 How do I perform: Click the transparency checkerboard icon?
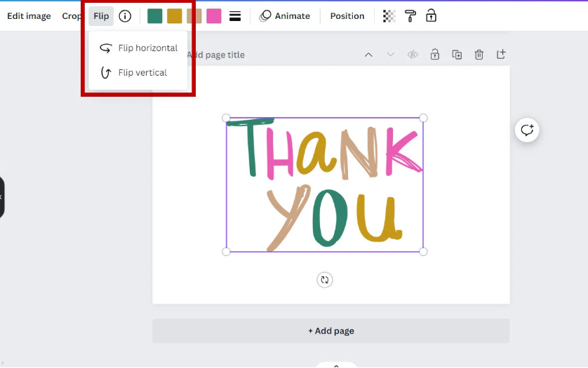389,16
